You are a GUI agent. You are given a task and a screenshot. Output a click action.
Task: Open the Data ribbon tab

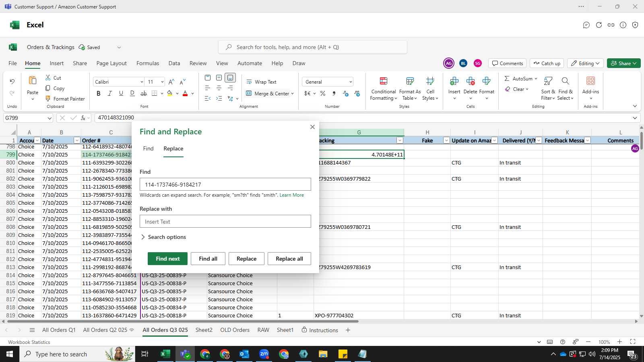tap(174, 63)
